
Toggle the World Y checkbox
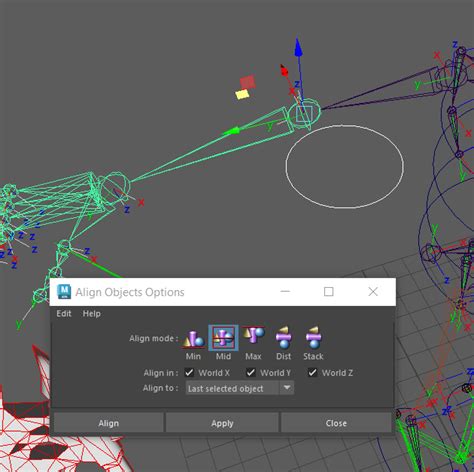click(x=251, y=372)
